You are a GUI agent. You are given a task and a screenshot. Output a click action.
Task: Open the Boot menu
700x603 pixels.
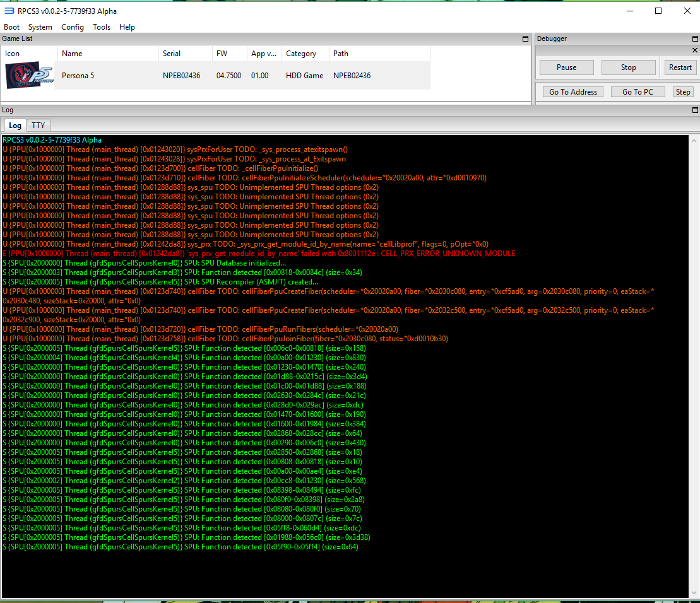[x=12, y=27]
